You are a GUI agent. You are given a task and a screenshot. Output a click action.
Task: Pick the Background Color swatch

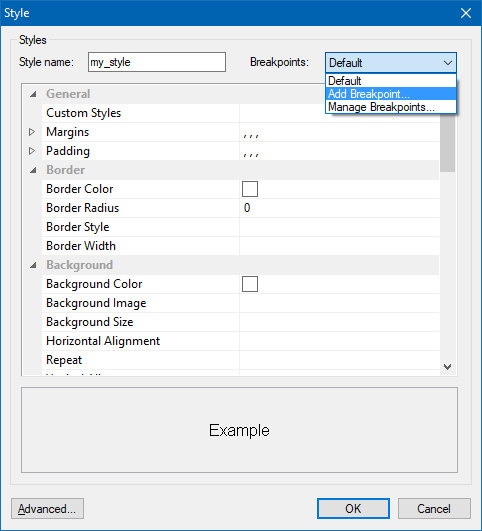coord(250,284)
